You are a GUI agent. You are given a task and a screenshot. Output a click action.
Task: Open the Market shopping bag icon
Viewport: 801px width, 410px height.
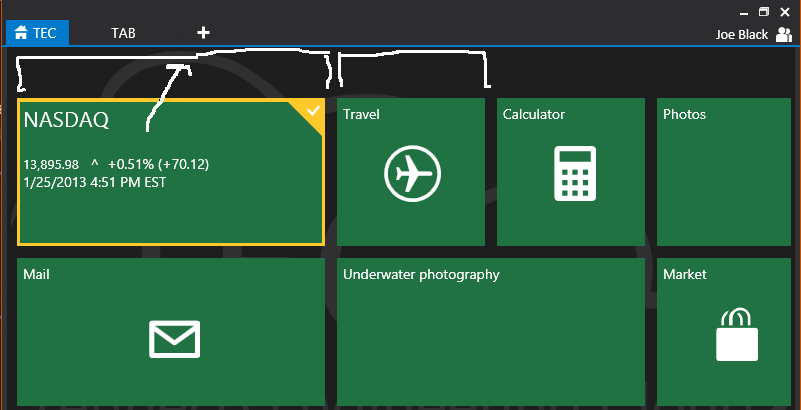(x=737, y=334)
